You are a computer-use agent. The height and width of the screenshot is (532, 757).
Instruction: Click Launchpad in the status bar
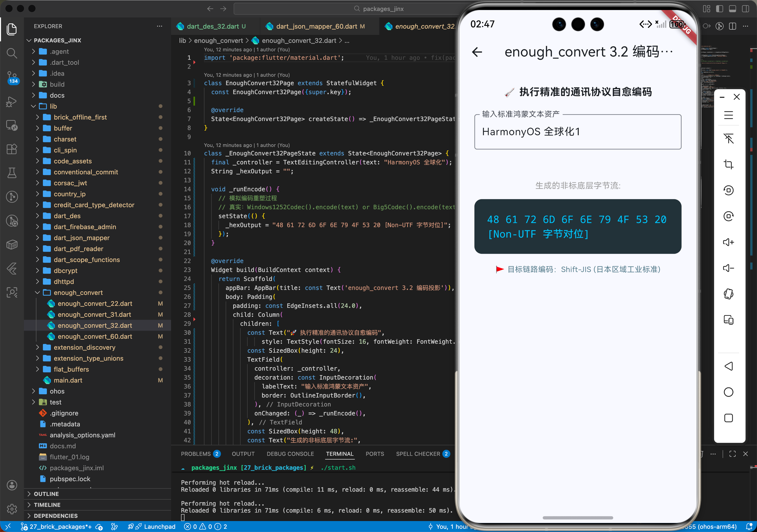pyautogui.click(x=159, y=527)
